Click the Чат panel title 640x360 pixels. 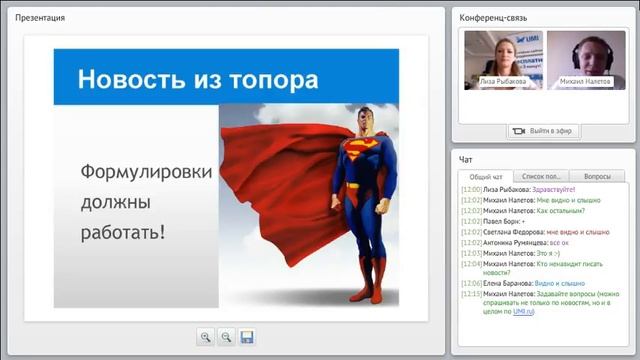465,160
